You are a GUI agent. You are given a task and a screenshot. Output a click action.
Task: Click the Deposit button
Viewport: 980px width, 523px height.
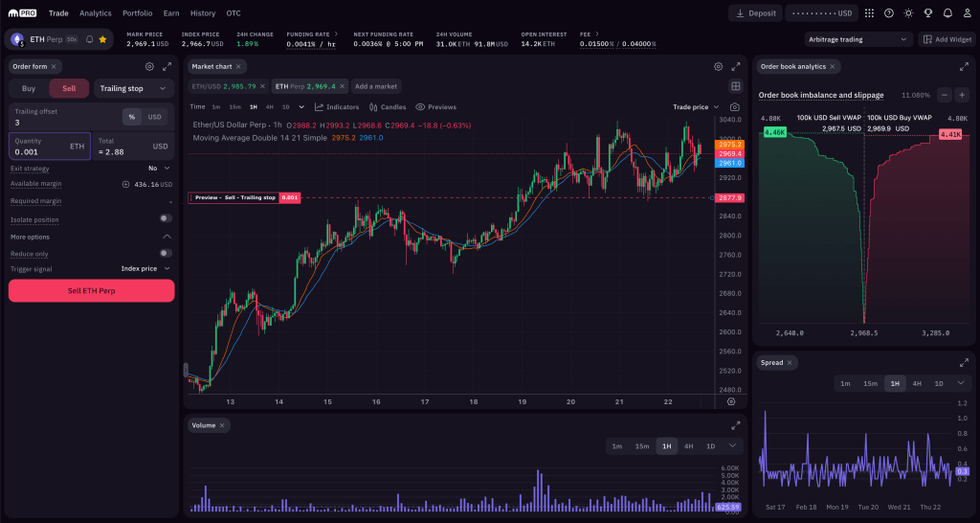(755, 13)
